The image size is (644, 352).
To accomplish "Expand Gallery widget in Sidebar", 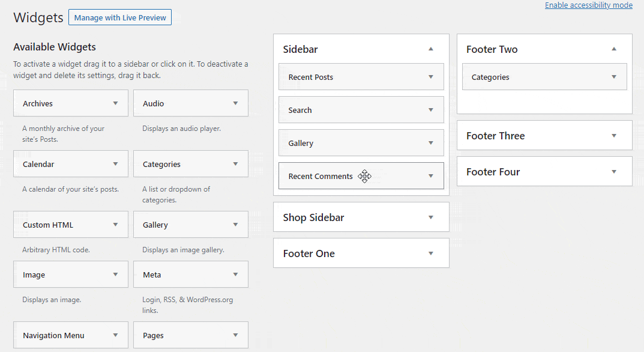I will click(431, 143).
